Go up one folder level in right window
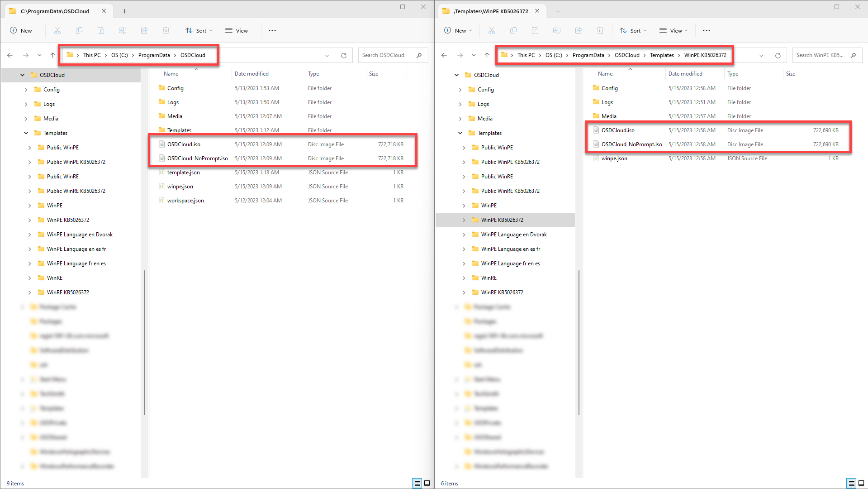The image size is (868, 489). pos(487,55)
